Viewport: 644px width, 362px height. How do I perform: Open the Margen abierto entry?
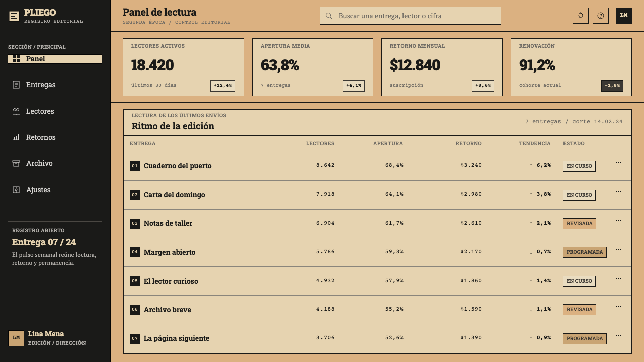(170, 252)
